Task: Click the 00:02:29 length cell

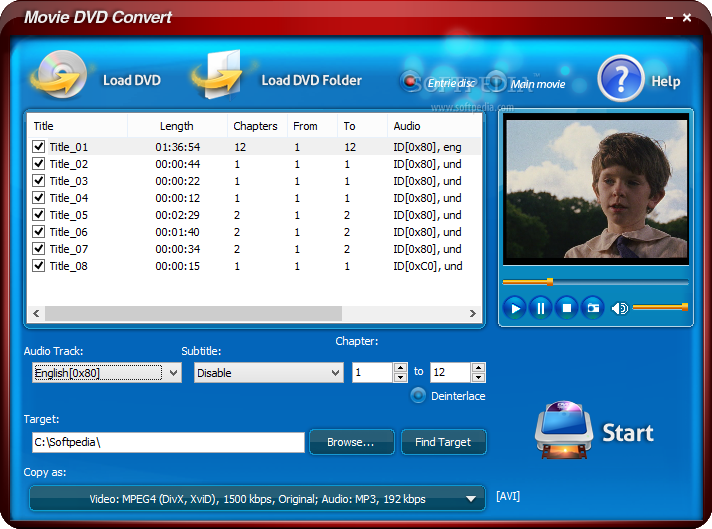Action: (x=178, y=215)
